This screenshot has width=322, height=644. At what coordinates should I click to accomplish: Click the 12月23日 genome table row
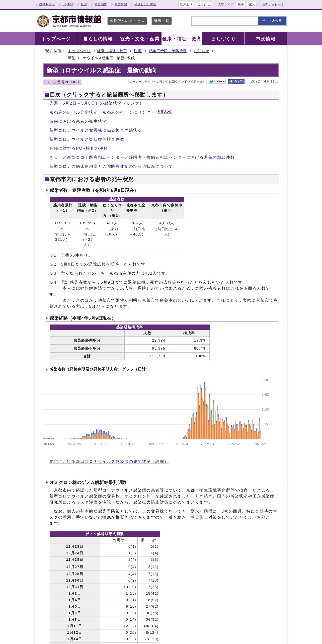tap(105, 547)
